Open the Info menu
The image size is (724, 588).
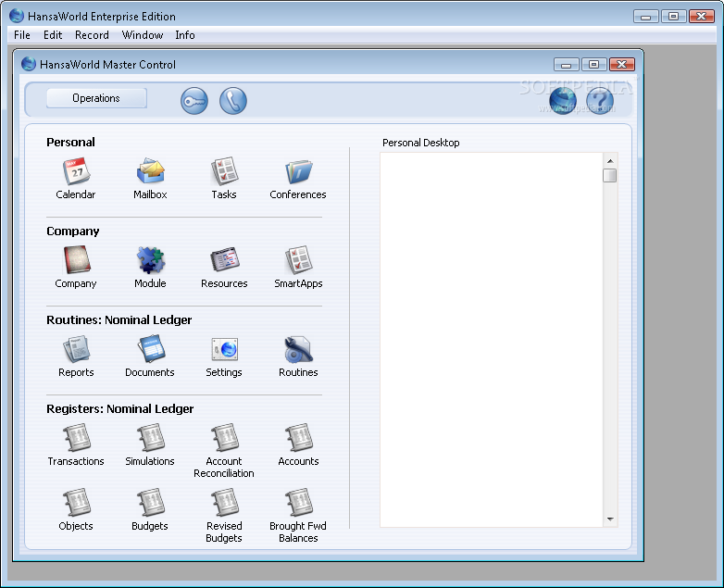click(184, 35)
